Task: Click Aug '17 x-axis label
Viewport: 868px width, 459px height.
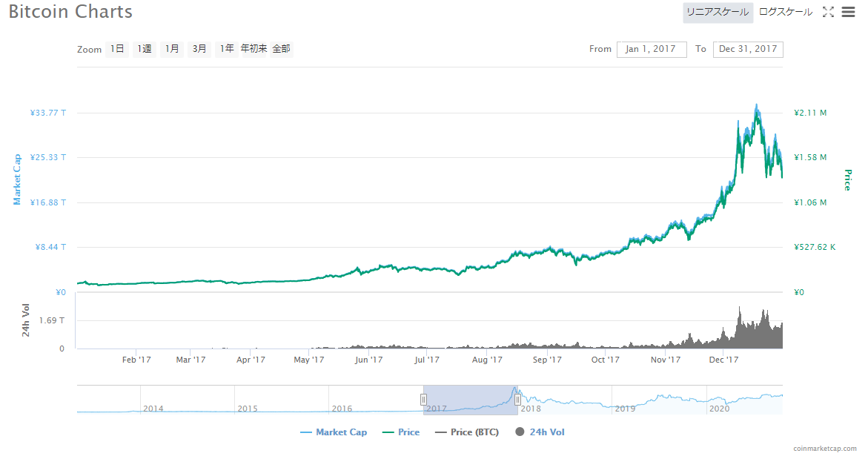Action: (487, 360)
